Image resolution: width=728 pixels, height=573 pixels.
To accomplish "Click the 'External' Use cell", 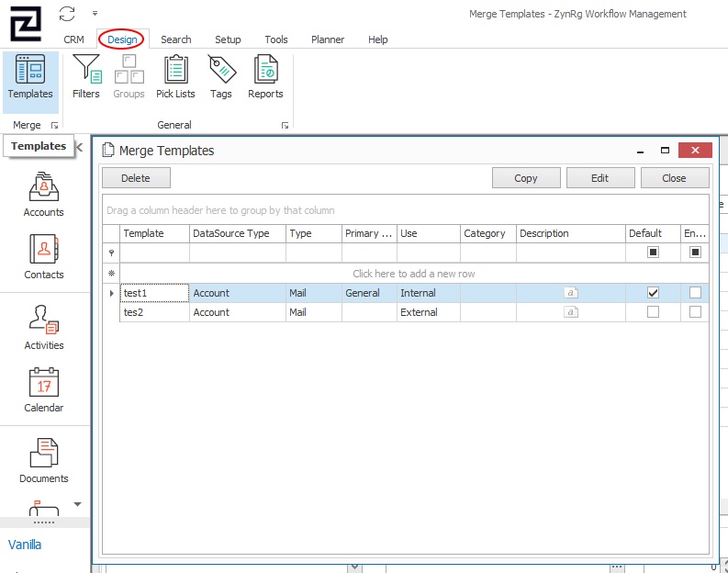I will [x=429, y=312].
